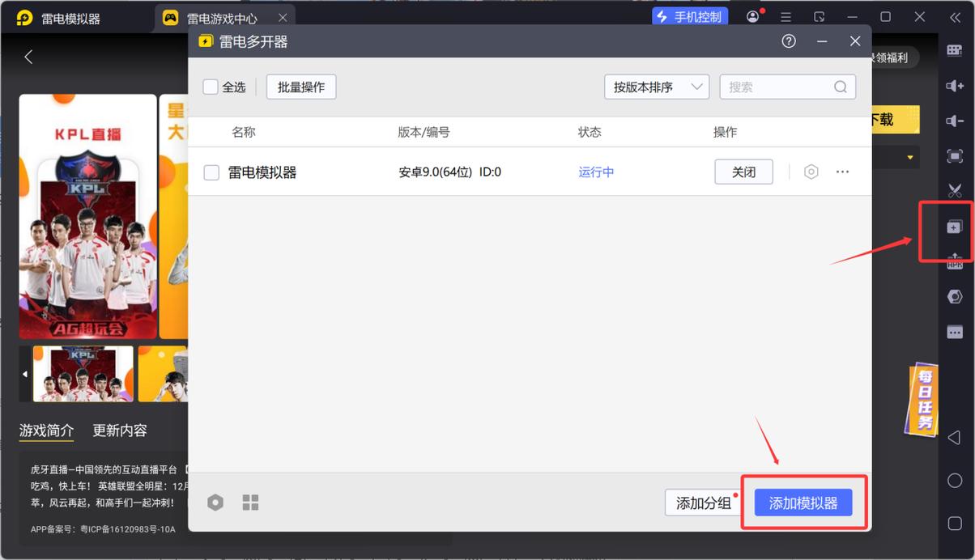
Task: Open help question mark in multi-instance dialog
Action: 789,41
